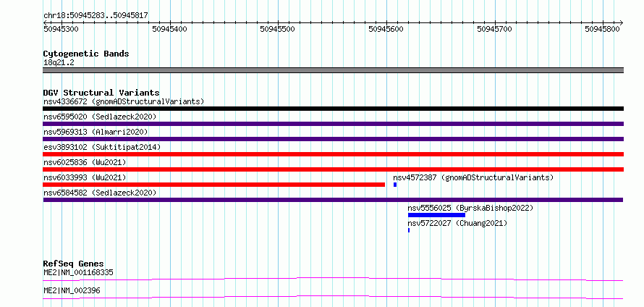Click ruler position 50945500

278,29
